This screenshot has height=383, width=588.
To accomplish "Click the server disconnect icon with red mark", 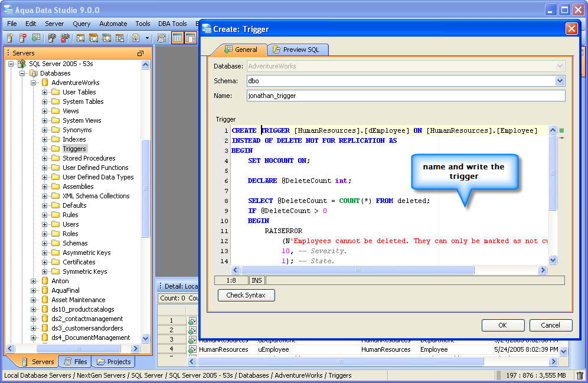I will [65, 38].
